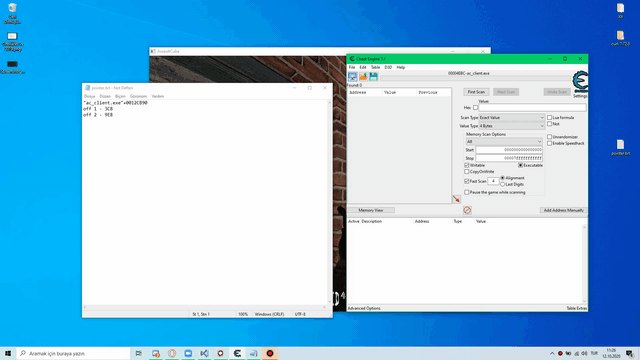Viewport: 640px width, 360px height.
Task: Click the Notepad icon on taskbar
Action: [x=253, y=353]
